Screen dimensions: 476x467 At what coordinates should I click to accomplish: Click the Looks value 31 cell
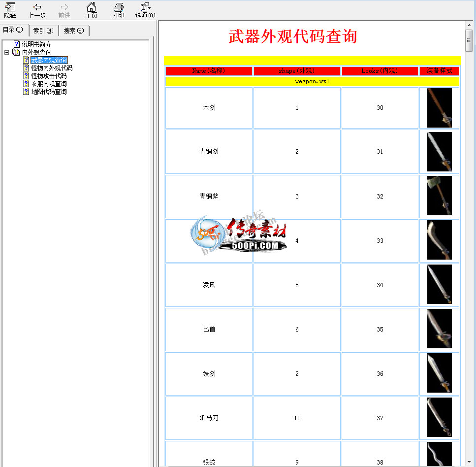(x=380, y=152)
